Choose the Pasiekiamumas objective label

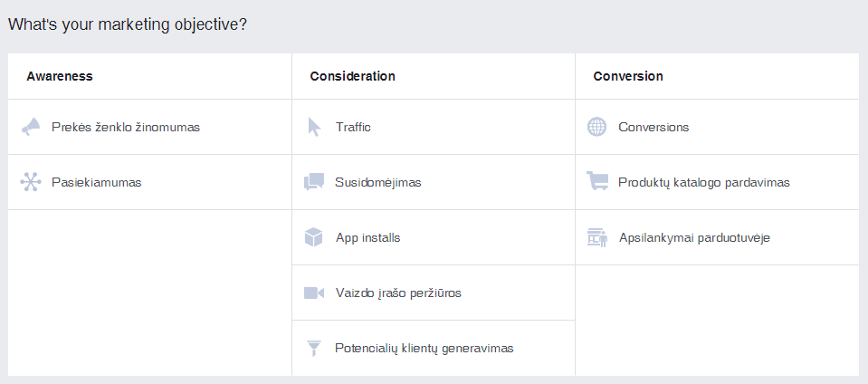96,182
